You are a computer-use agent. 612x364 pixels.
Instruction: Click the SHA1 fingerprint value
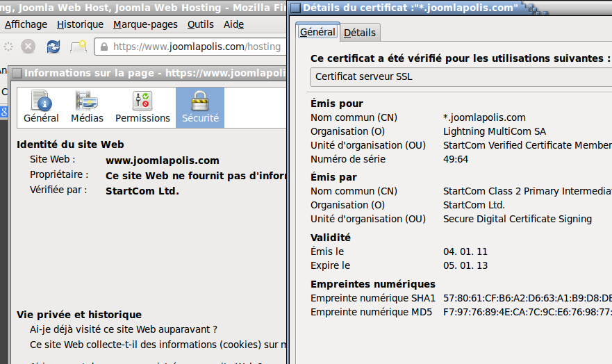(527, 299)
